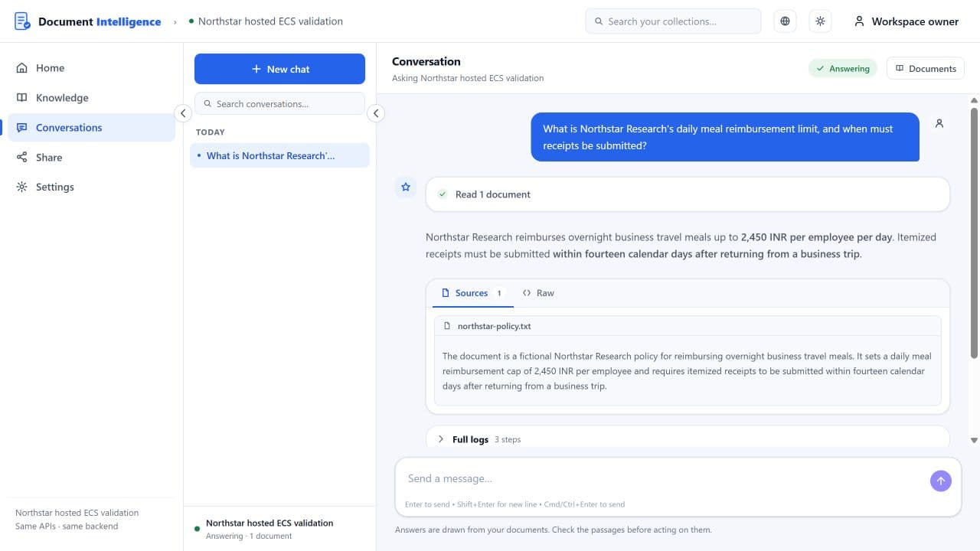Collapse the left navigation sidebar chevron
The image size is (980, 551).
pyautogui.click(x=183, y=113)
